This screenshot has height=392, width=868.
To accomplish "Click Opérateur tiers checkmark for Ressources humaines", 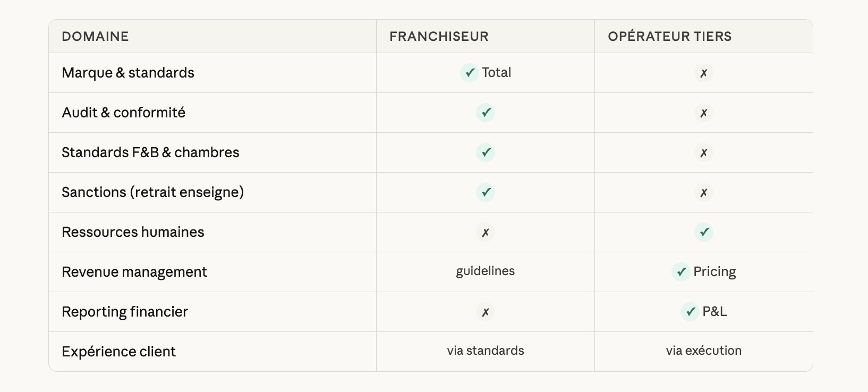I will (x=704, y=232).
